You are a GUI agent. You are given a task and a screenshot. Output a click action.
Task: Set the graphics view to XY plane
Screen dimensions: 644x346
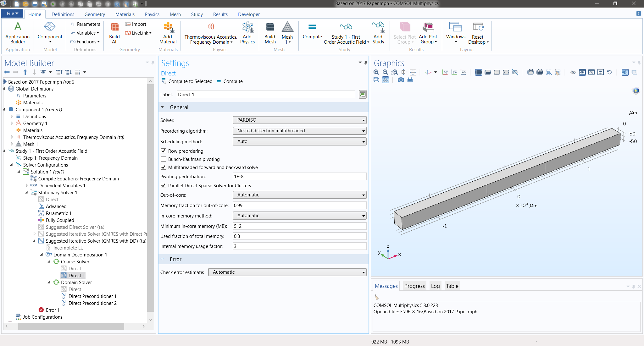click(445, 72)
